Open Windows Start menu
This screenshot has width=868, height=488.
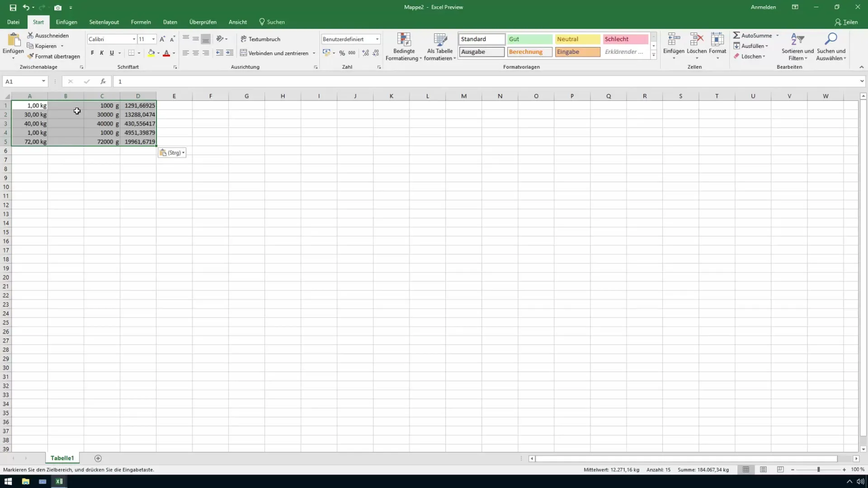coord(8,481)
